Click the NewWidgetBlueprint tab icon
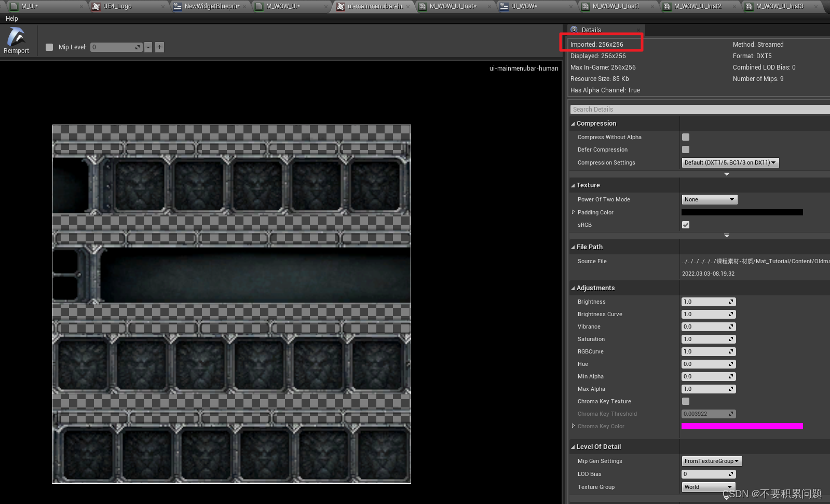Image resolution: width=830 pixels, height=504 pixels. point(178,6)
